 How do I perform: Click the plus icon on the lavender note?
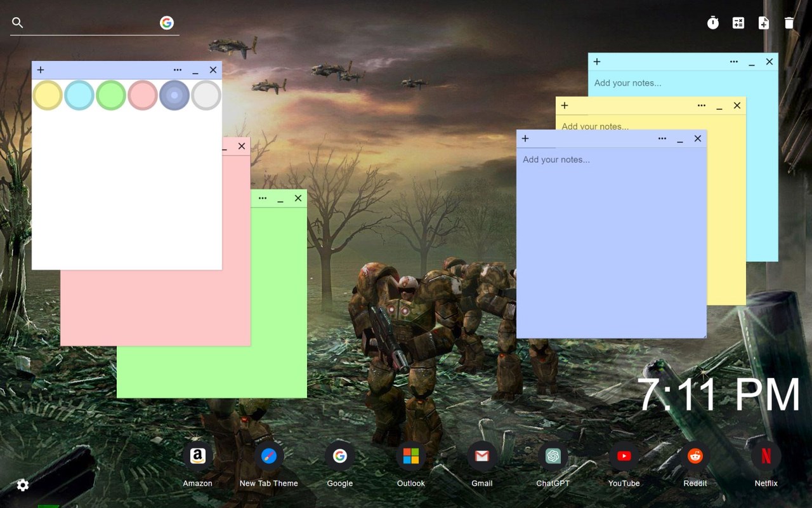click(525, 138)
